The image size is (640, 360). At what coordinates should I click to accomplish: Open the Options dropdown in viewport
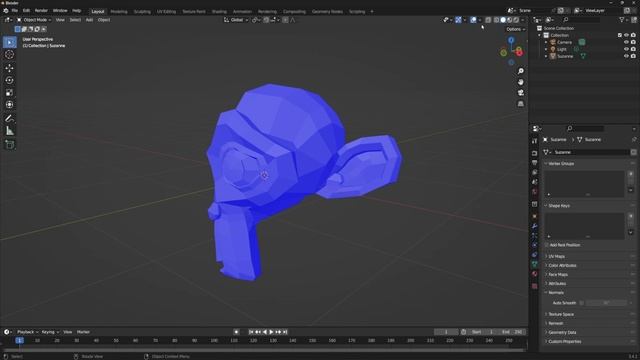tap(516, 29)
